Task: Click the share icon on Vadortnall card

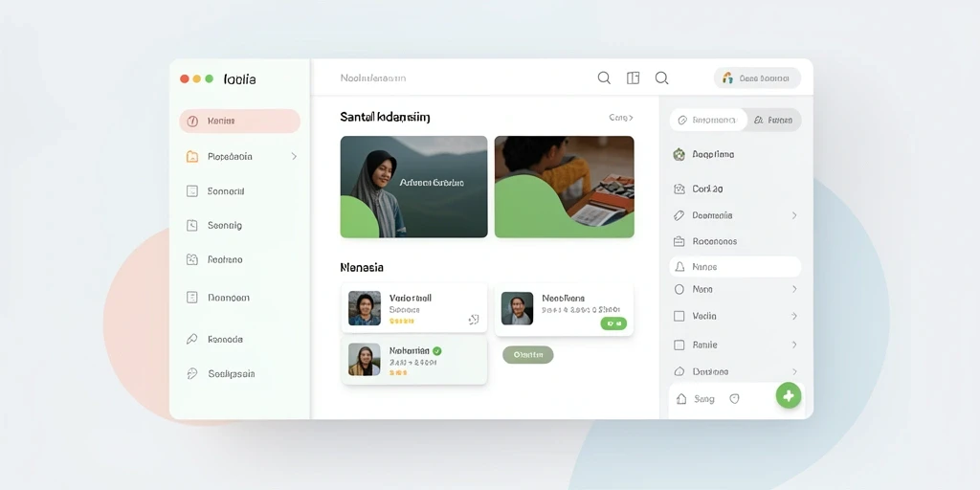Action: 474,320
